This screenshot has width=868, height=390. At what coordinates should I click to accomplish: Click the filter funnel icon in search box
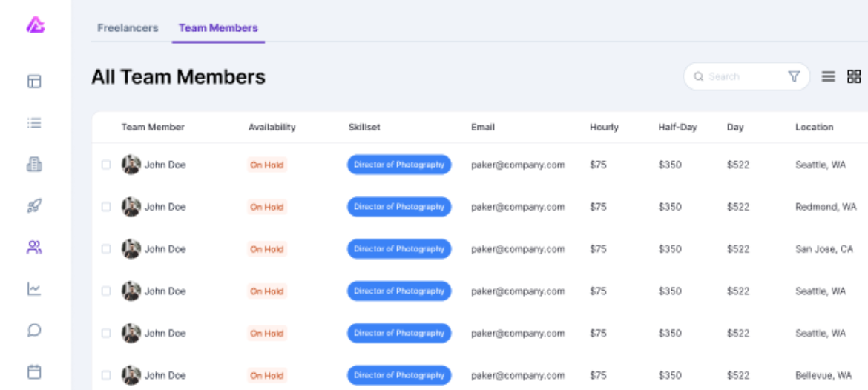[x=794, y=76]
